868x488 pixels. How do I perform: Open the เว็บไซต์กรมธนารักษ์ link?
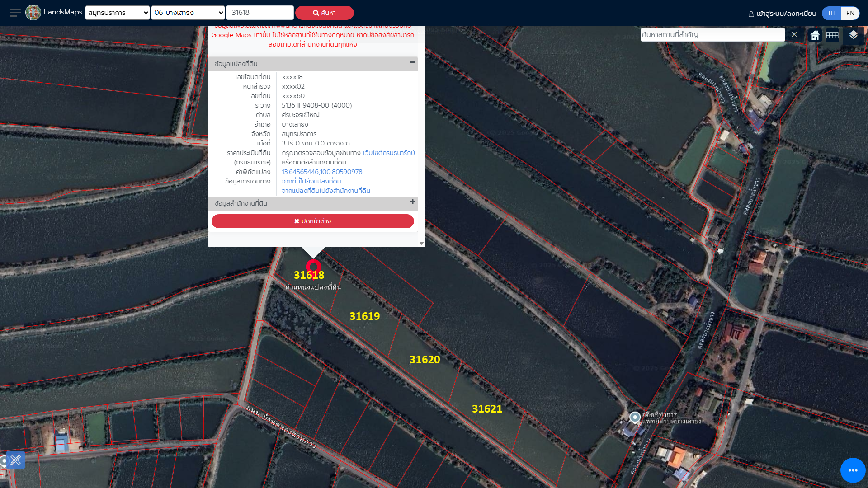389,153
